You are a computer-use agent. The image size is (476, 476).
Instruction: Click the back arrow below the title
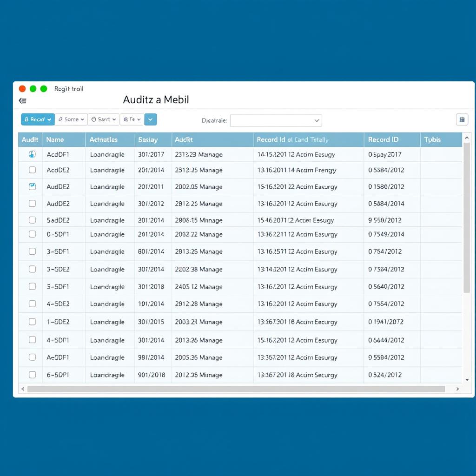tap(22, 100)
